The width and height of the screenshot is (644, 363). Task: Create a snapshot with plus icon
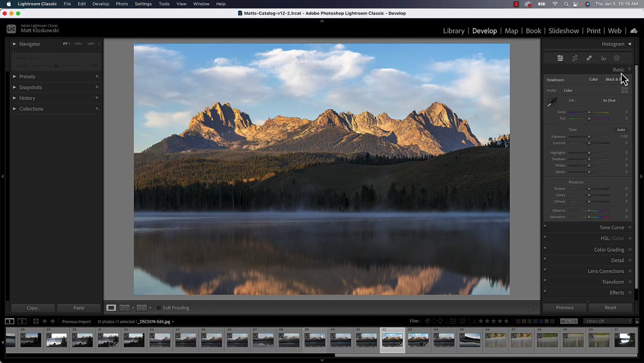coord(97,87)
